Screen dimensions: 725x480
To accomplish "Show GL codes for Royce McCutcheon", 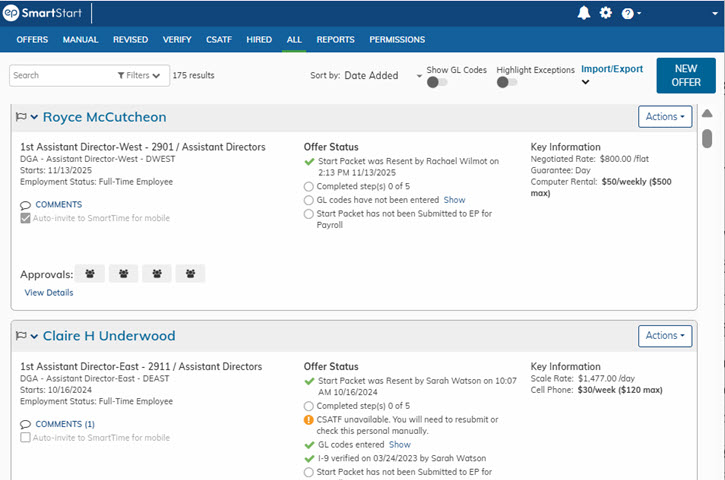I will [x=455, y=200].
